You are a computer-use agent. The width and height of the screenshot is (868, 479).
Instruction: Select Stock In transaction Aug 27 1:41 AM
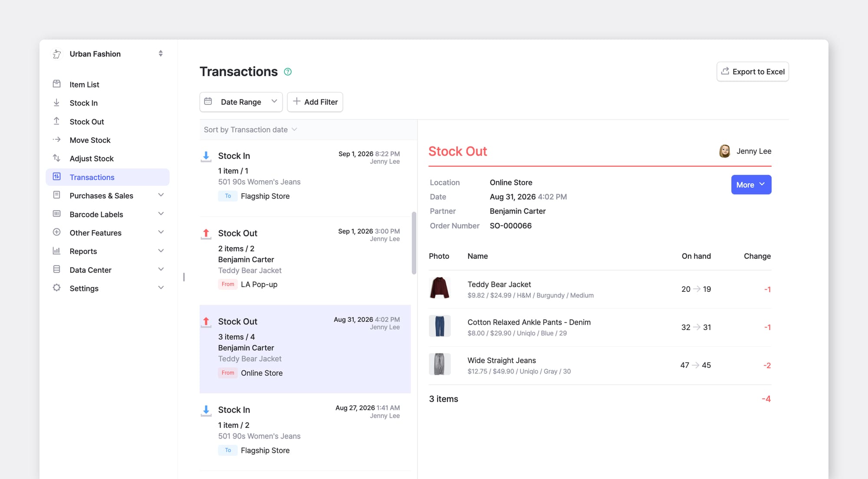pos(305,432)
